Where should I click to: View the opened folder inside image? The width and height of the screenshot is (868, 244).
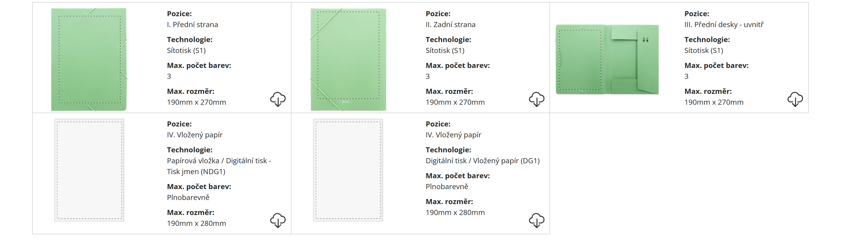click(x=607, y=60)
